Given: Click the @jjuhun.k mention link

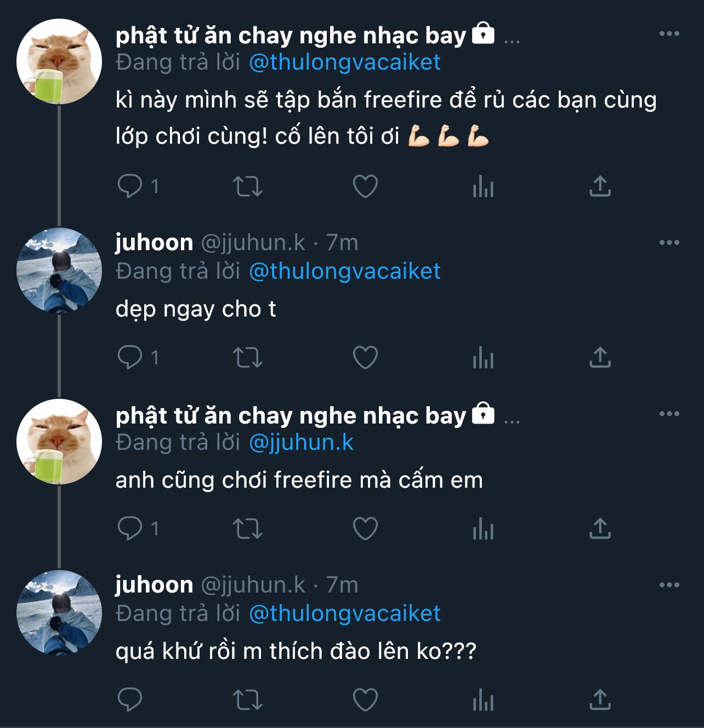Looking at the screenshot, I should [301, 443].
